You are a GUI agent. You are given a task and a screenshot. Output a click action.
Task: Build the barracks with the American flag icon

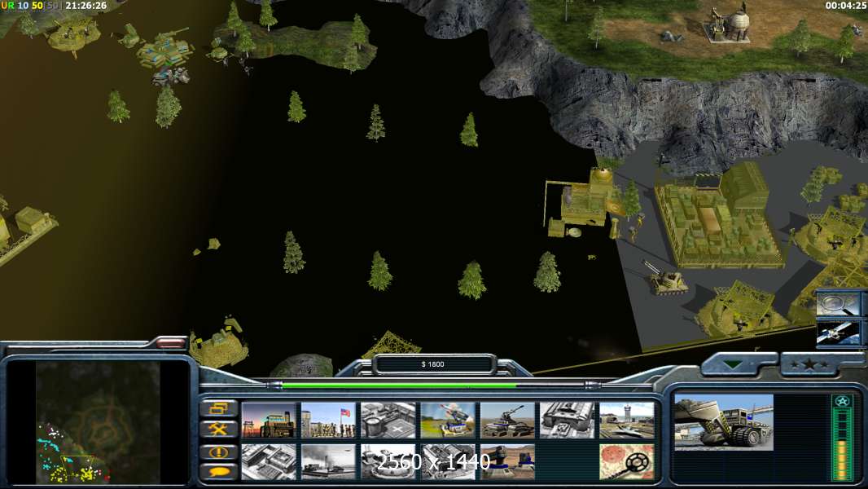(328, 420)
